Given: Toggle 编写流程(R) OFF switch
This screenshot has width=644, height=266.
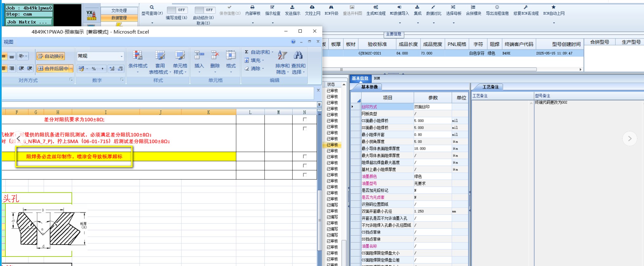Looking at the screenshot, I should tap(177, 10).
